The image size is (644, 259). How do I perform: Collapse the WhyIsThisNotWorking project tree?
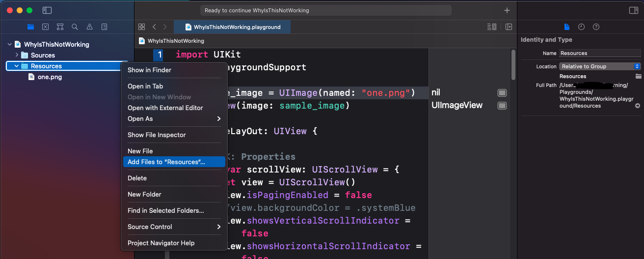[9, 44]
